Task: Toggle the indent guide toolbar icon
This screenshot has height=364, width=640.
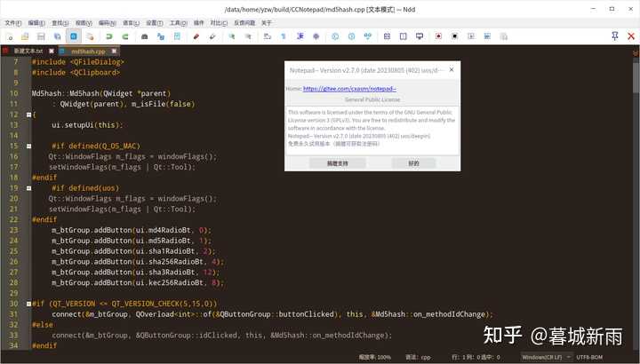Action: (x=300, y=36)
